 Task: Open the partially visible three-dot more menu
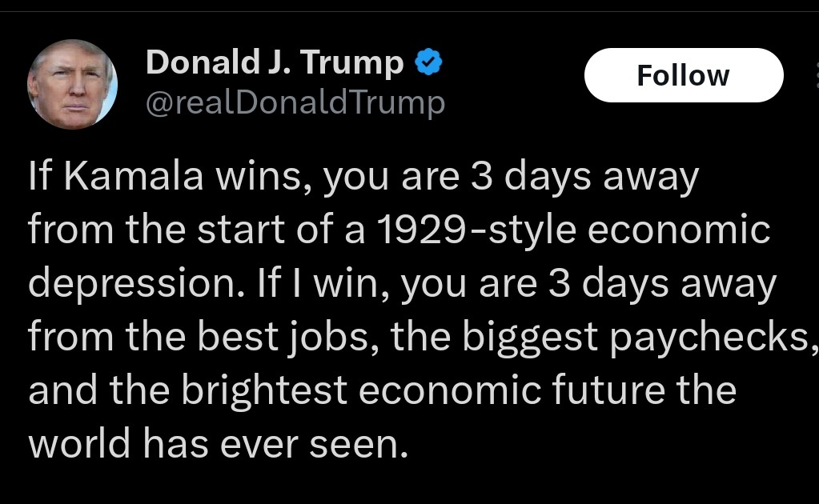coord(815,75)
